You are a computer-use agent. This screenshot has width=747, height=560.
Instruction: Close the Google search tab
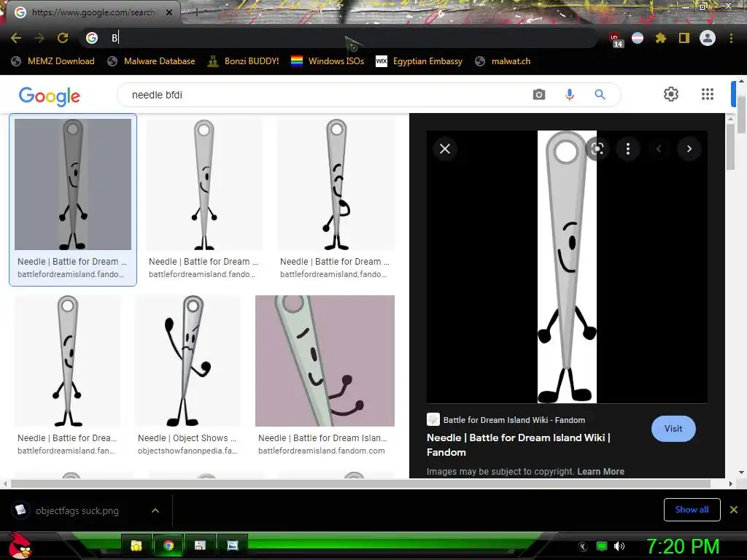pos(169,12)
